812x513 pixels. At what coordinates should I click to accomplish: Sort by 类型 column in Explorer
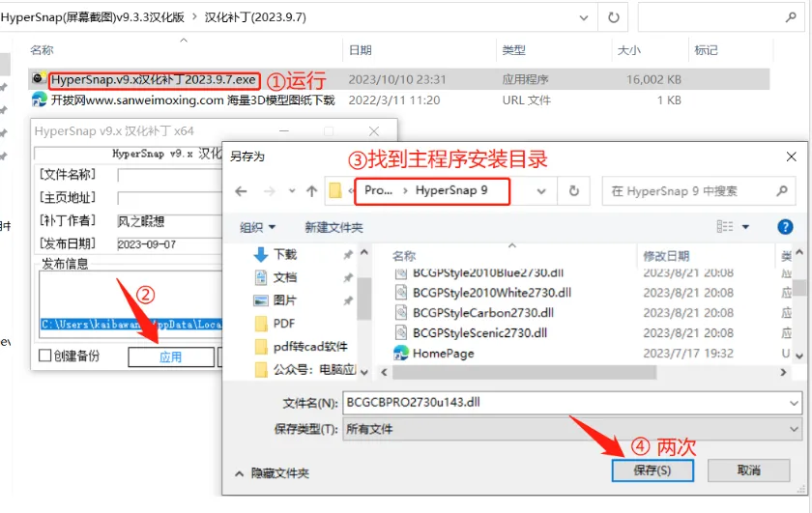click(x=513, y=50)
